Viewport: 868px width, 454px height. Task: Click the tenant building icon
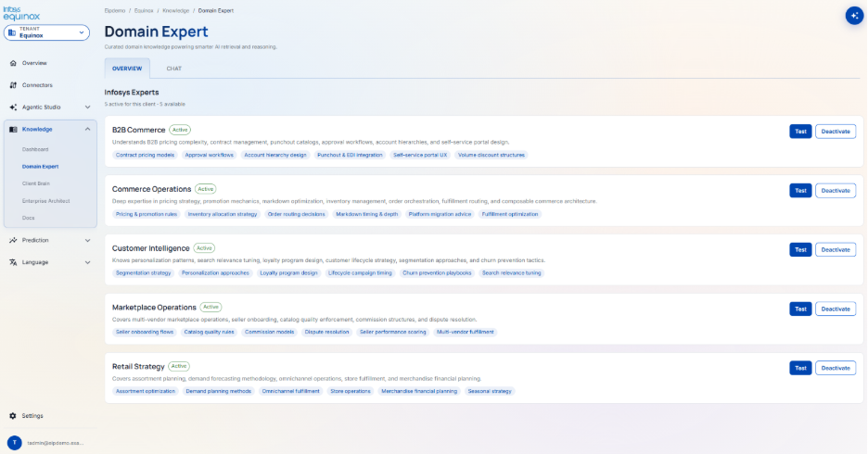coord(12,32)
